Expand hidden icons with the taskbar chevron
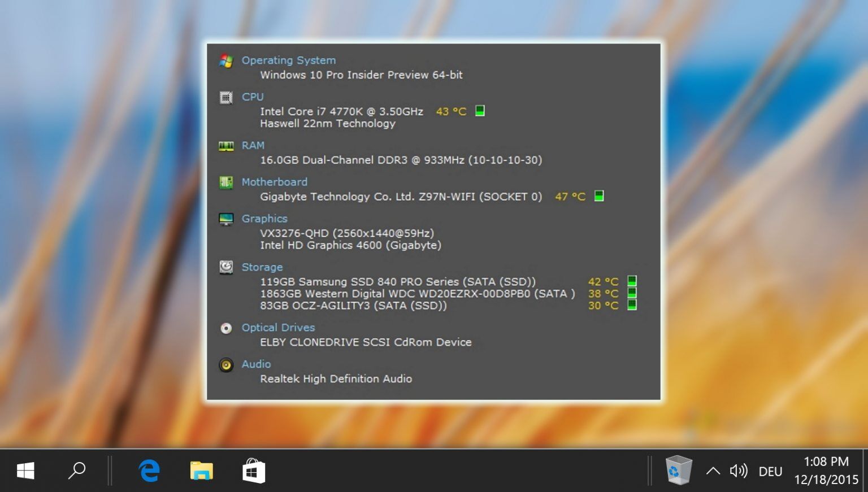 (x=713, y=470)
